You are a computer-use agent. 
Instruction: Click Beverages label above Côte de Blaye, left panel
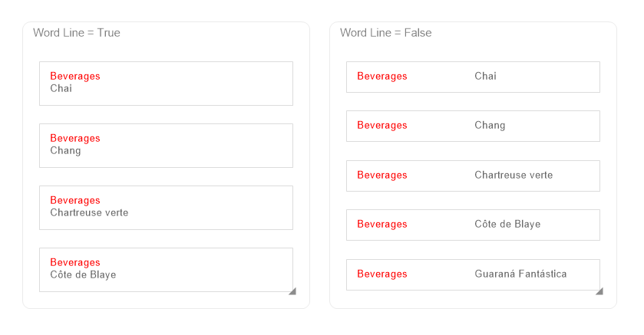click(x=75, y=263)
